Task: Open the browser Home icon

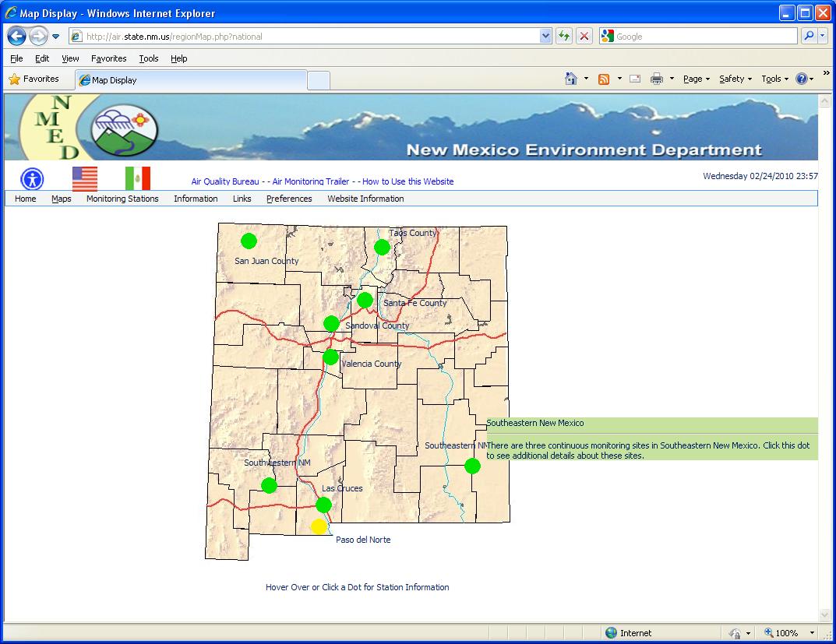Action: pyautogui.click(x=570, y=79)
